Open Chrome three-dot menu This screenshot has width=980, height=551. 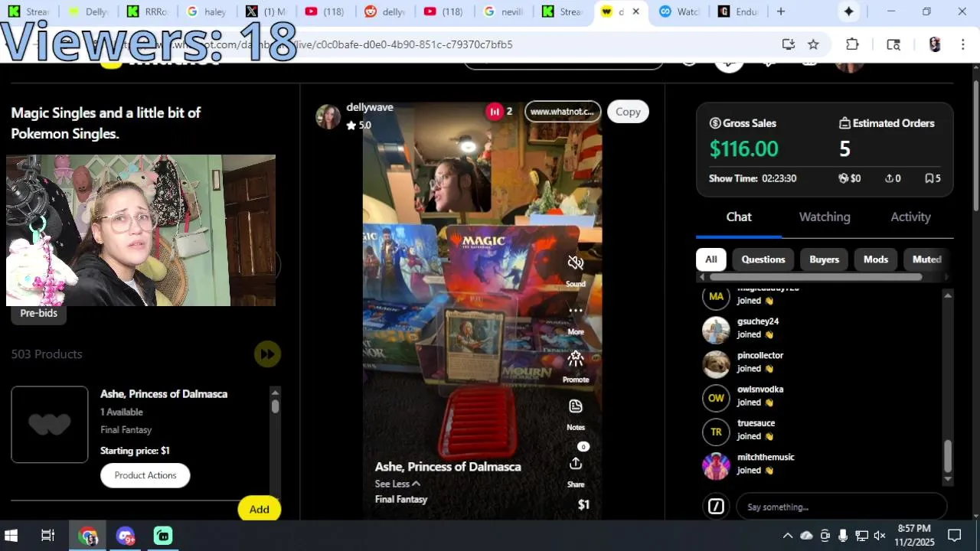tap(962, 44)
